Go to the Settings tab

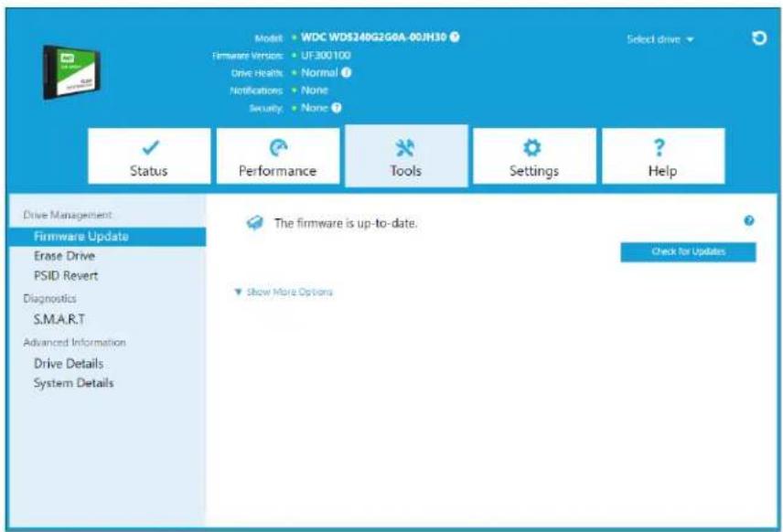tap(534, 156)
